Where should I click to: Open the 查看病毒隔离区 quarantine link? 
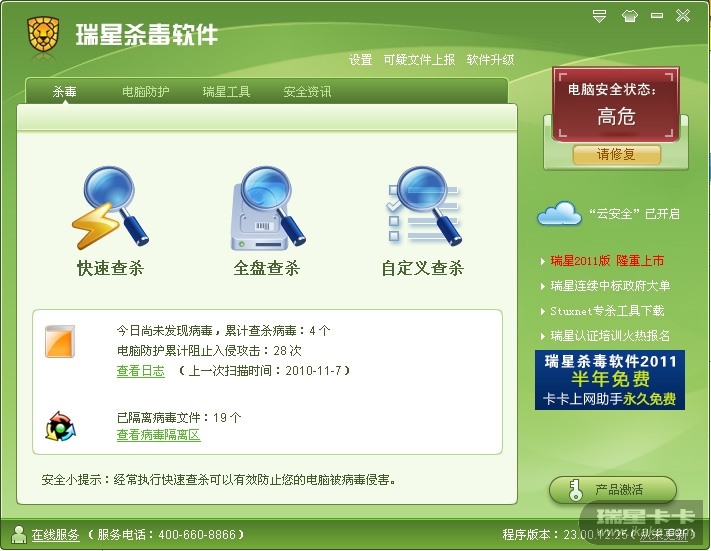[158, 435]
